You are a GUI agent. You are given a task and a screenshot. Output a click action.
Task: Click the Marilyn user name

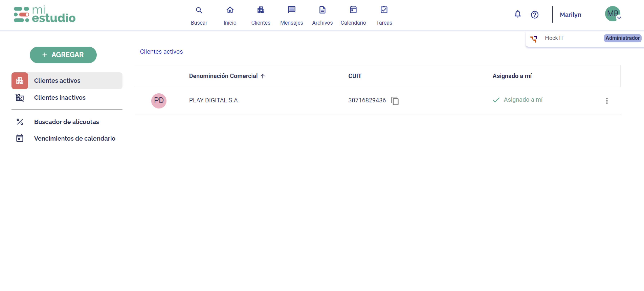tap(570, 15)
